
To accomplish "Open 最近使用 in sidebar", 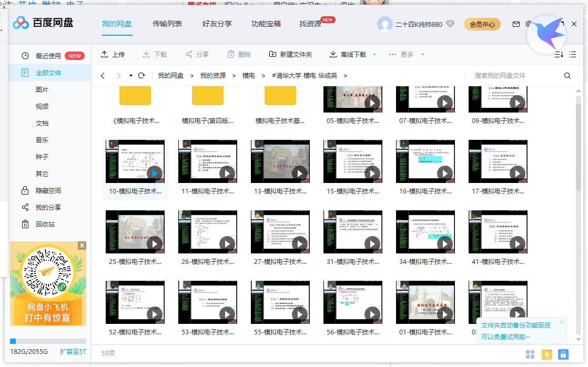I will [49, 56].
